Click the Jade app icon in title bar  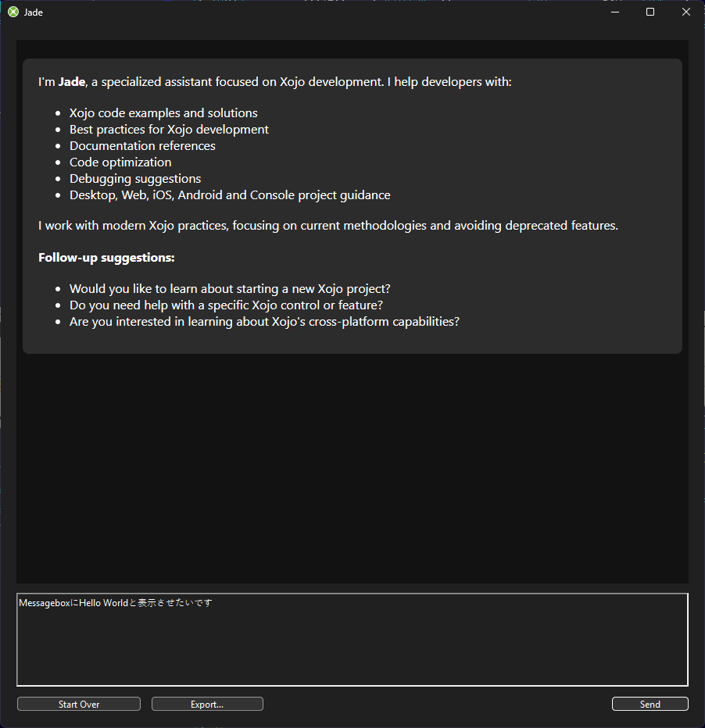coord(13,12)
